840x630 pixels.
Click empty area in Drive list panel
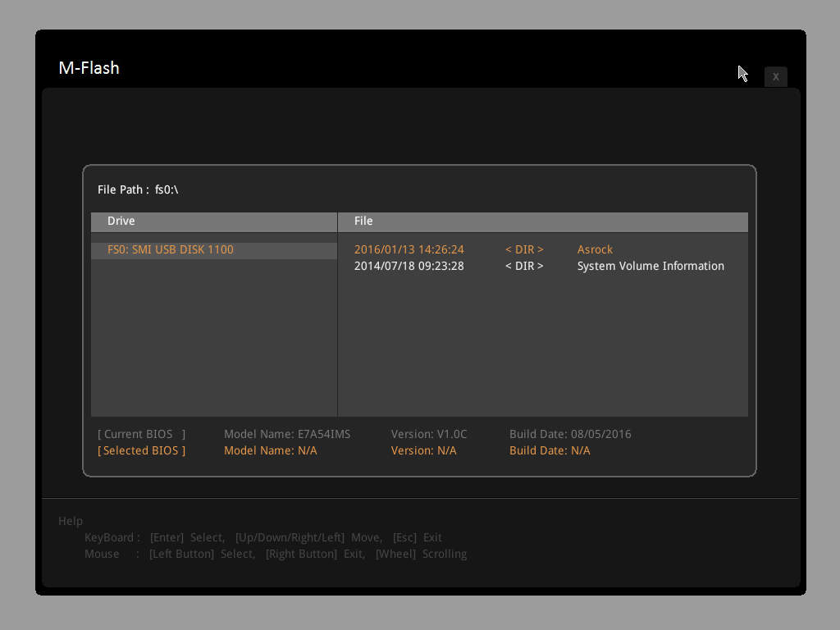[x=213, y=345]
